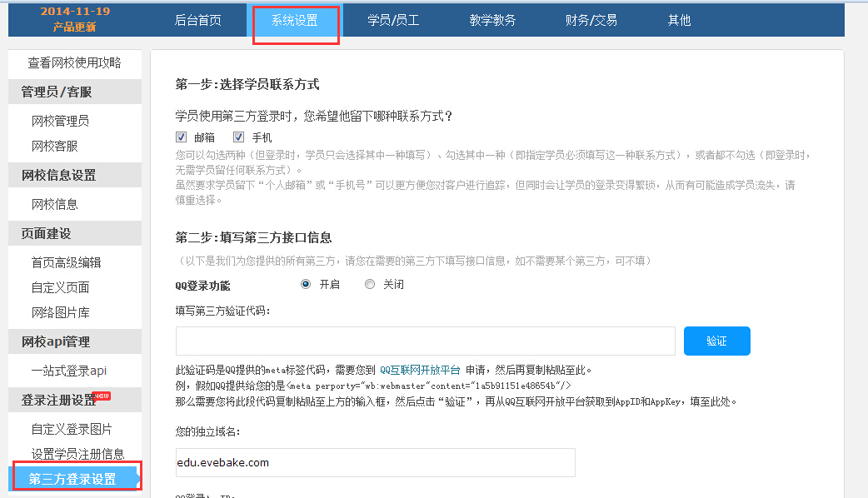868x498 pixels.
Task: Open the 后台首页 tab
Action: point(198,20)
